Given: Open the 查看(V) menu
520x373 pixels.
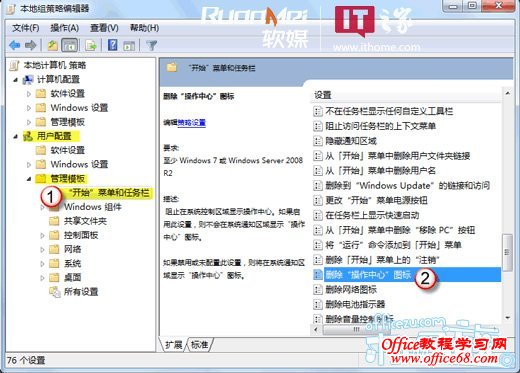Looking at the screenshot, I should tap(104, 28).
